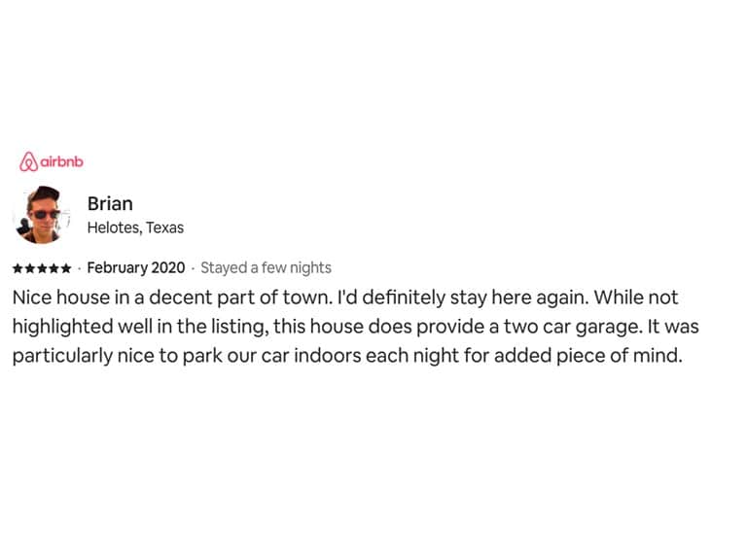Image resolution: width=747 pixels, height=560 pixels.
Task: Click the sentence I'd definitely stay here again
Action: [464, 297]
